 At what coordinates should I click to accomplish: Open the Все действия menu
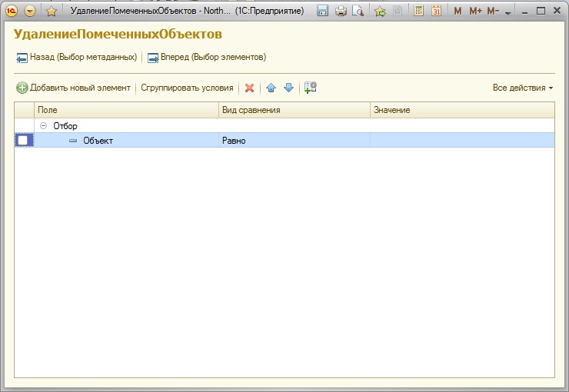(523, 88)
